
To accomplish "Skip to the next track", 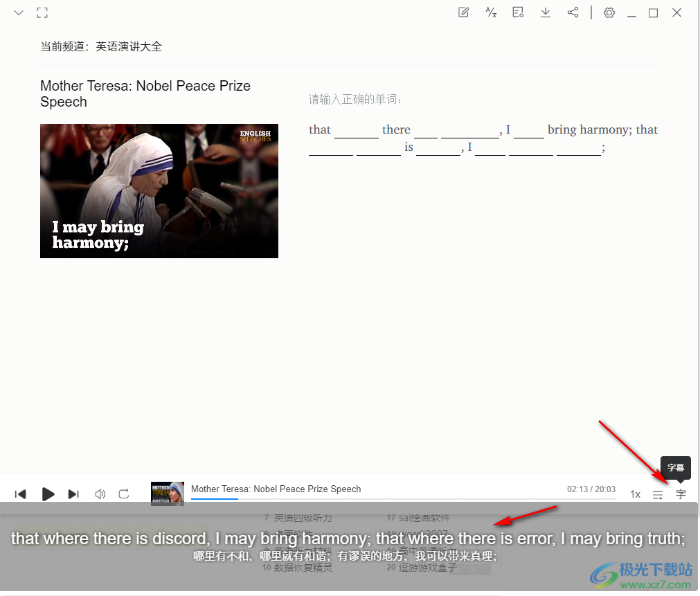I will tap(73, 494).
